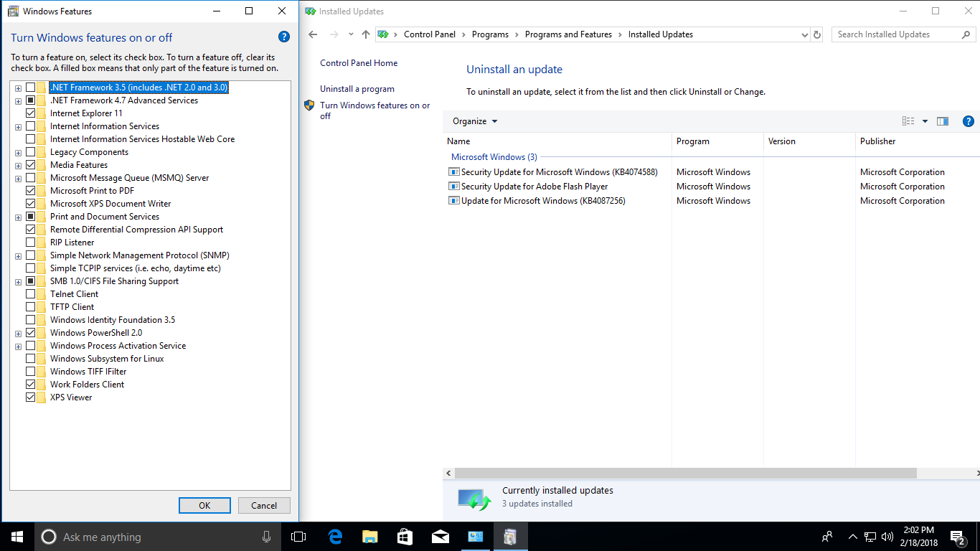Go back in Installed Updates window
The height and width of the screenshot is (551, 980).
[x=313, y=34]
